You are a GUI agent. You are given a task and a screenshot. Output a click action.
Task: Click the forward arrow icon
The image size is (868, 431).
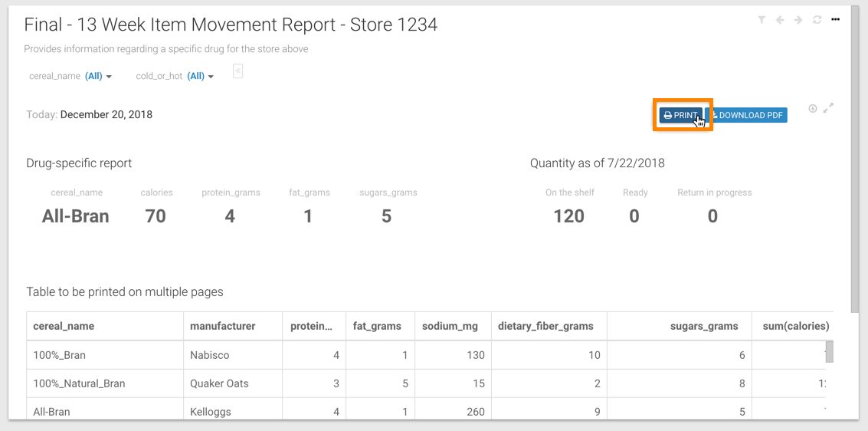point(798,20)
